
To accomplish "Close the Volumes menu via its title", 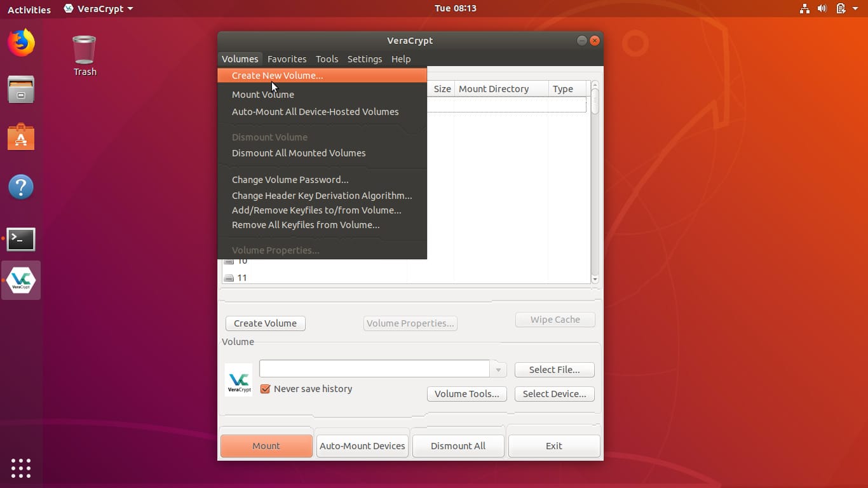I will click(x=240, y=58).
